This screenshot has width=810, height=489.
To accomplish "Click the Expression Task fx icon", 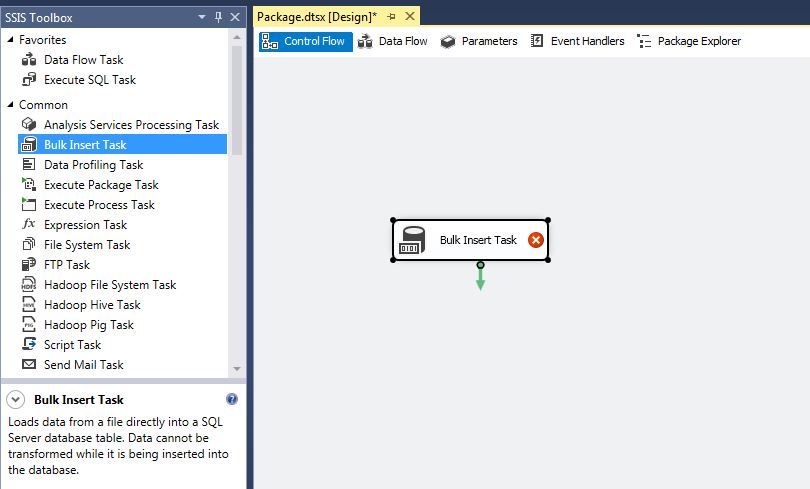I will pos(29,224).
